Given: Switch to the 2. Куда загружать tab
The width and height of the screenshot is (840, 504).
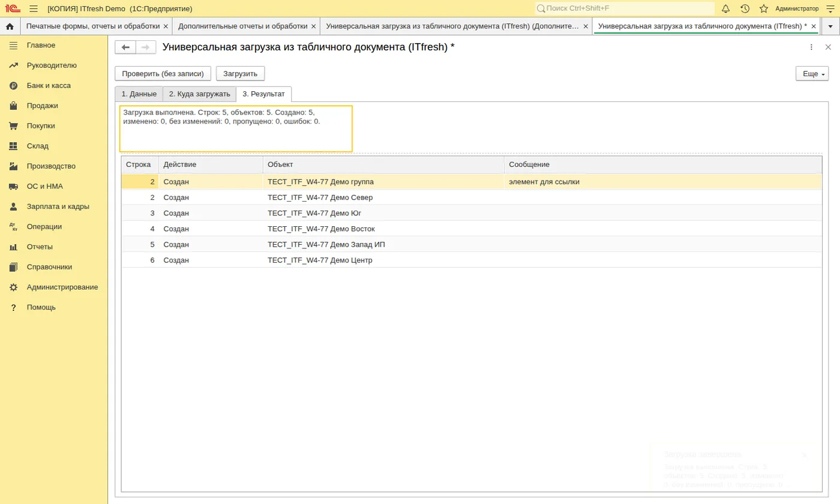Looking at the screenshot, I should coord(199,94).
